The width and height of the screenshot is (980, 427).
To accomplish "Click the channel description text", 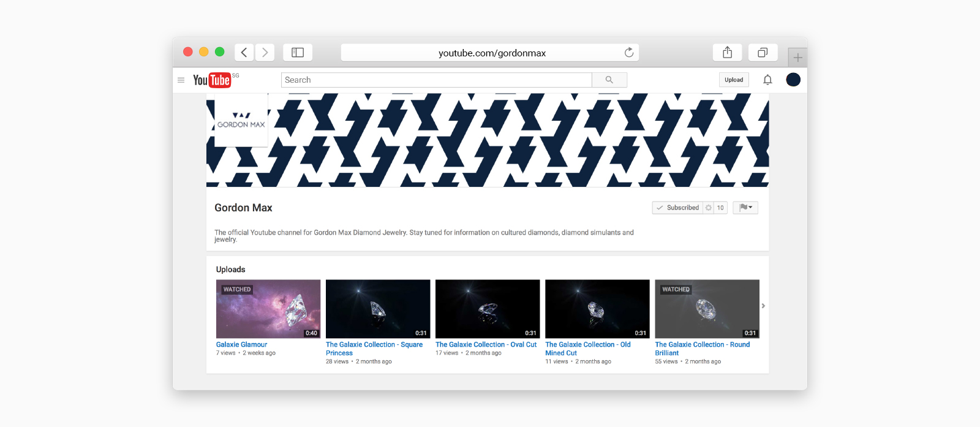I will click(424, 236).
